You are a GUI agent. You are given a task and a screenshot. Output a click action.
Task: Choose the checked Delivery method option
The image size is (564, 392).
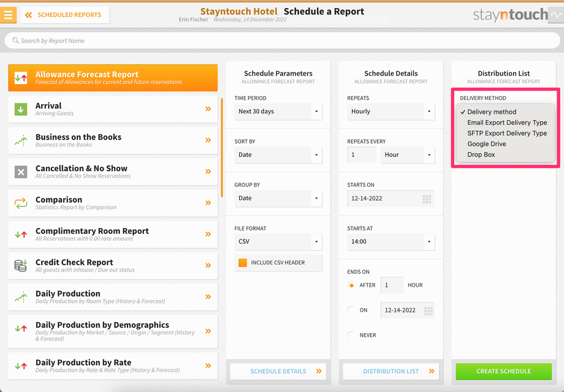click(x=505, y=111)
